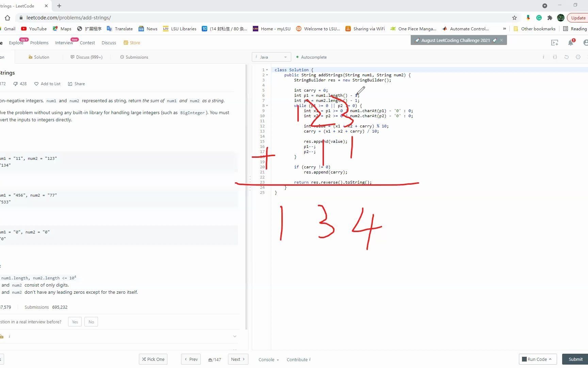Open the Other bookmarks folder

[x=535, y=29]
